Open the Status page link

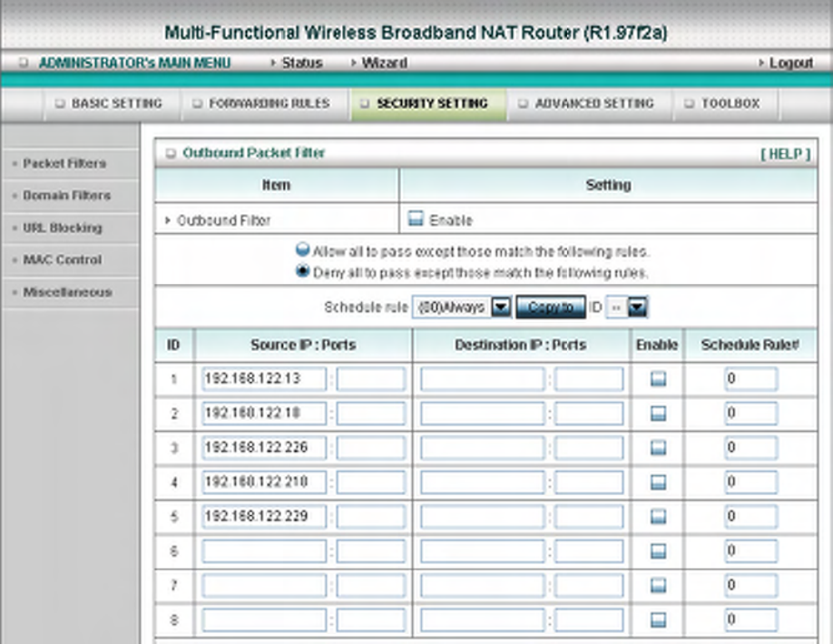302,63
